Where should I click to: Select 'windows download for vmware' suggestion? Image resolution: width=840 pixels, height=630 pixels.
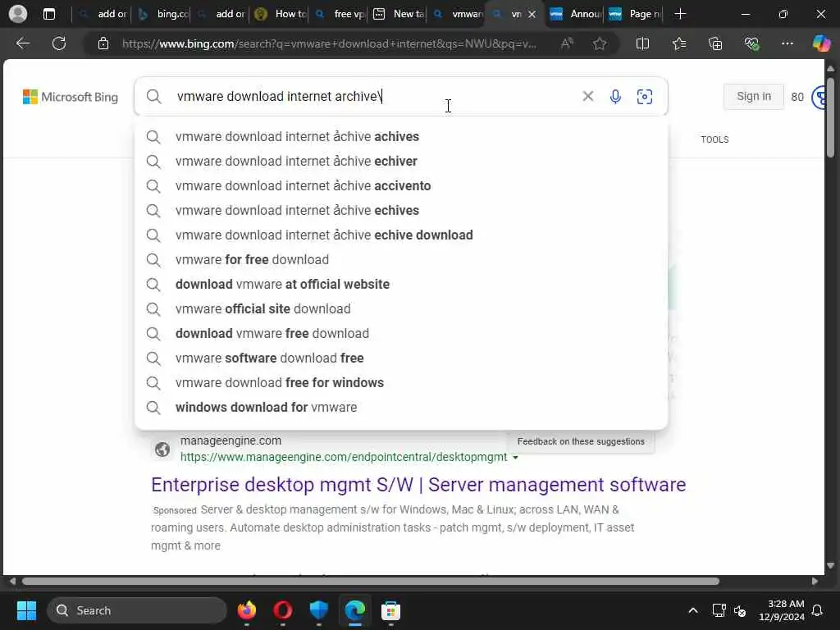tap(401, 408)
